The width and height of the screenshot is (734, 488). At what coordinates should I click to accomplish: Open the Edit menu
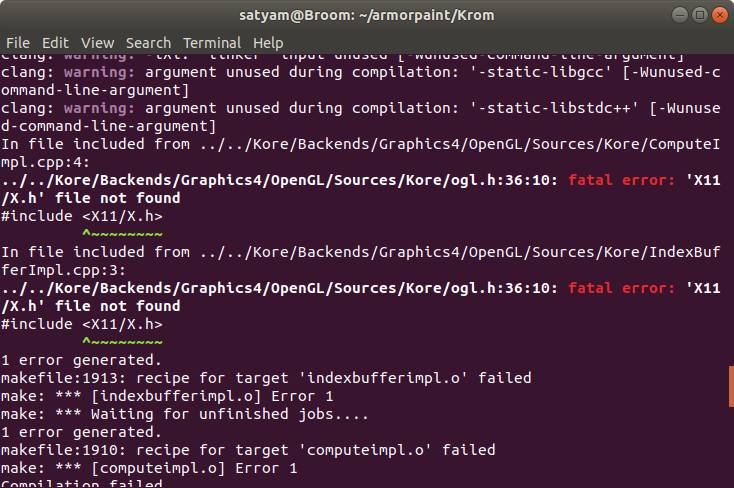click(x=55, y=43)
